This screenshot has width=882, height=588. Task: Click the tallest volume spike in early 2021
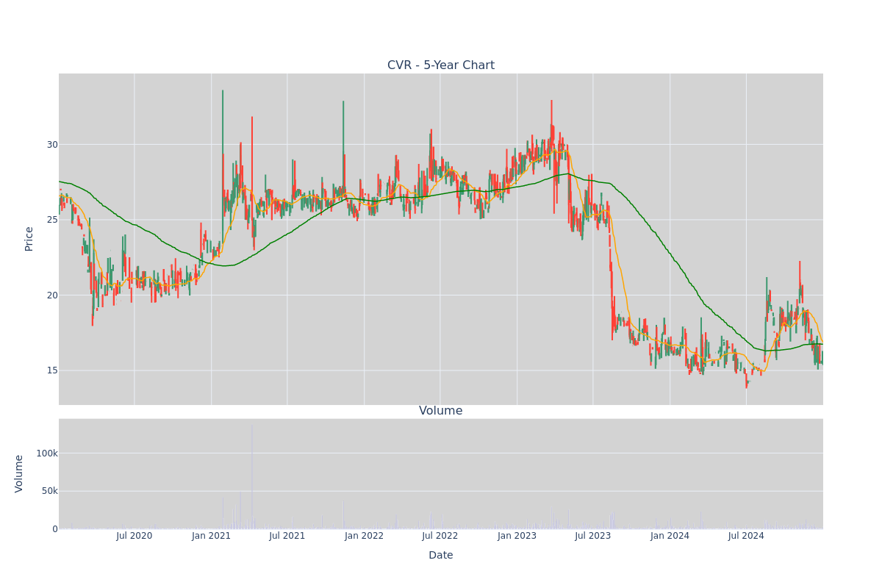pos(251,476)
